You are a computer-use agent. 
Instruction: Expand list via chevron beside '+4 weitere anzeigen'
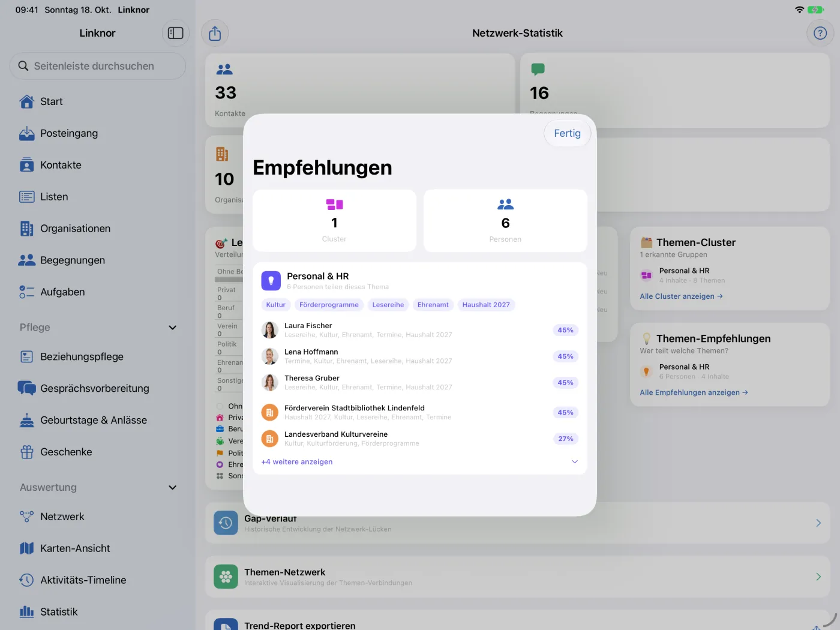click(575, 462)
